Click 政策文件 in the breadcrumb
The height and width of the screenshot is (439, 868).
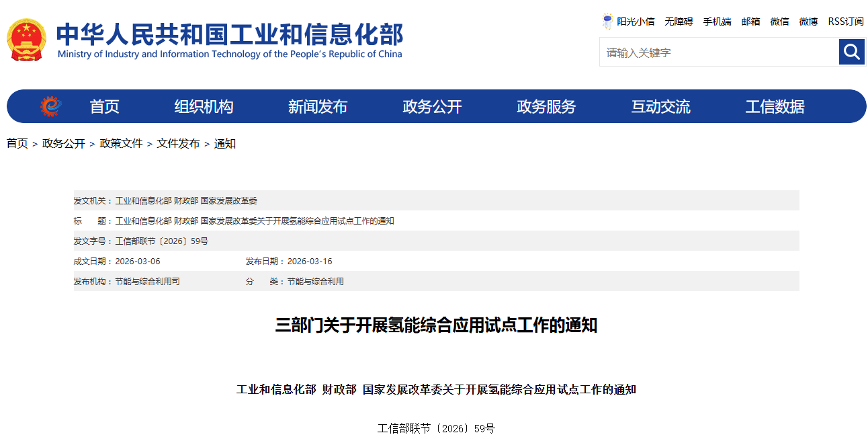(121, 143)
